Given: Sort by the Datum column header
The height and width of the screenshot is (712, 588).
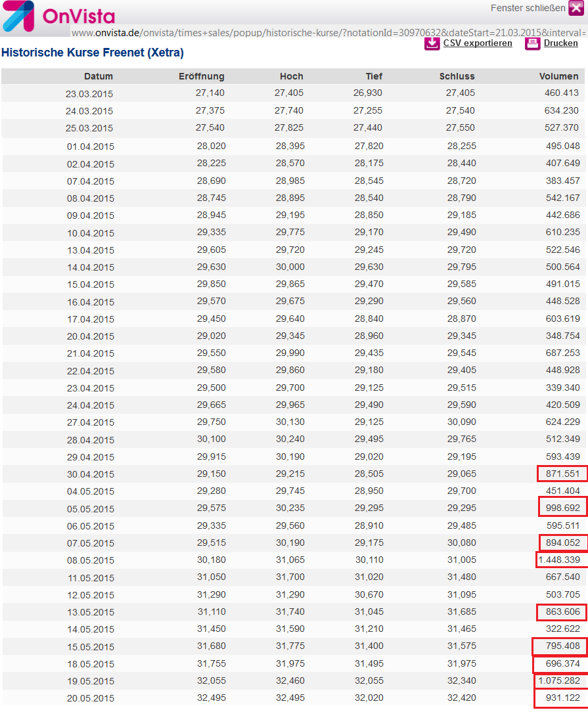Looking at the screenshot, I should [x=99, y=76].
